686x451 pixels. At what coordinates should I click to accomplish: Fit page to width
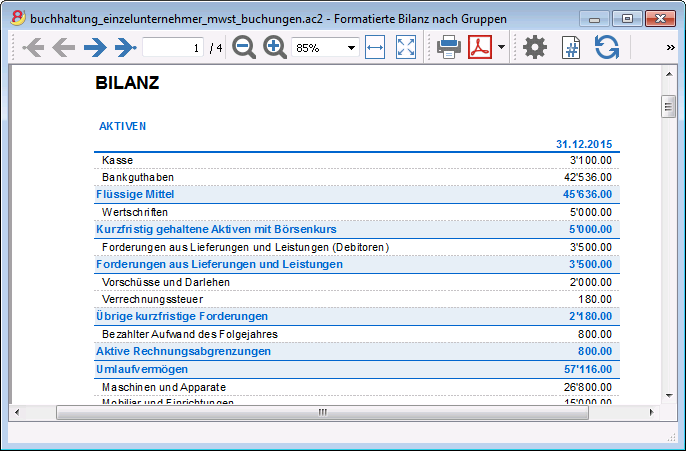pos(375,47)
